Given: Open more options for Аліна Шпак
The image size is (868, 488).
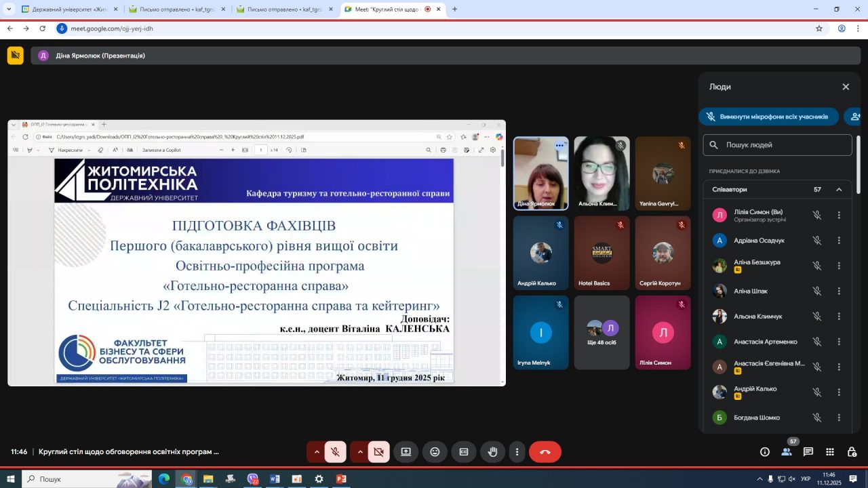Looking at the screenshot, I should click(x=839, y=291).
